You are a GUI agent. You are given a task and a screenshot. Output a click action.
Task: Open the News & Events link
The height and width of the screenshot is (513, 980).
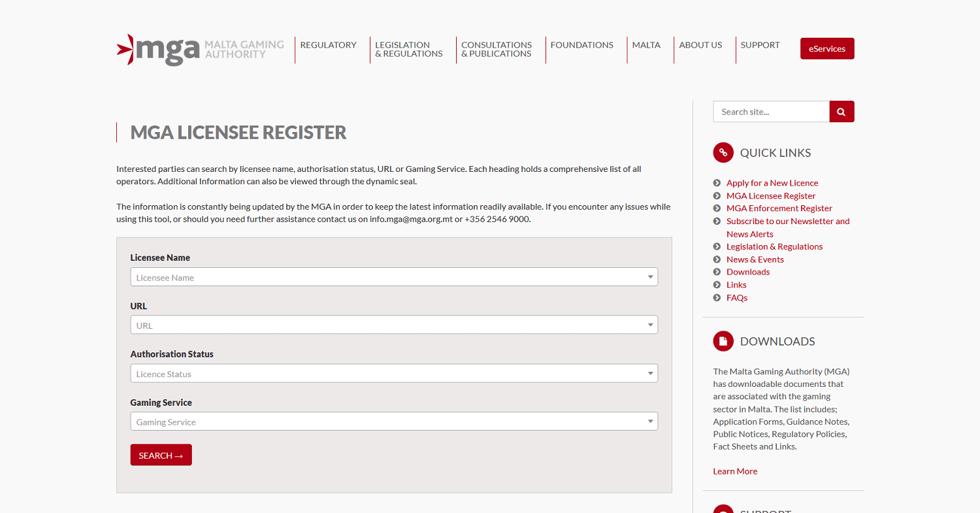[755, 259]
